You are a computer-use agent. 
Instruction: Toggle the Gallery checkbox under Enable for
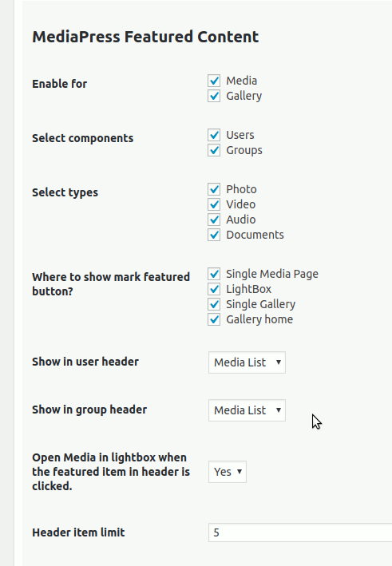(214, 96)
